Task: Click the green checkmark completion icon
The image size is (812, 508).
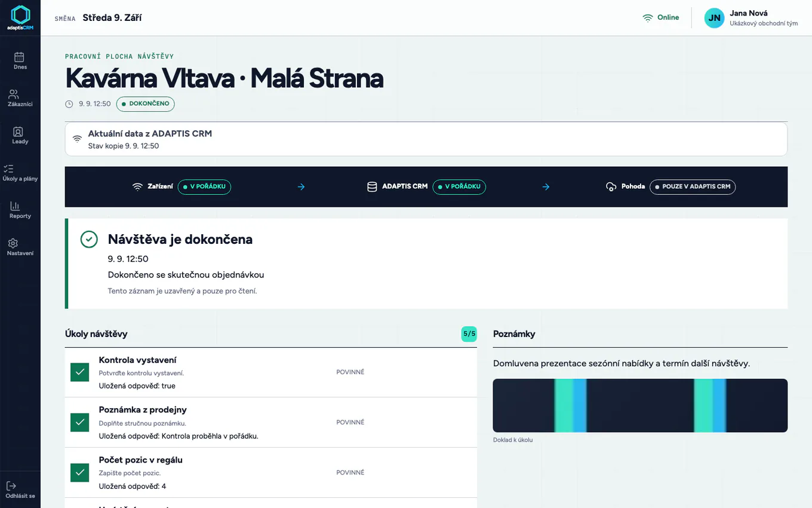Action: click(x=89, y=240)
